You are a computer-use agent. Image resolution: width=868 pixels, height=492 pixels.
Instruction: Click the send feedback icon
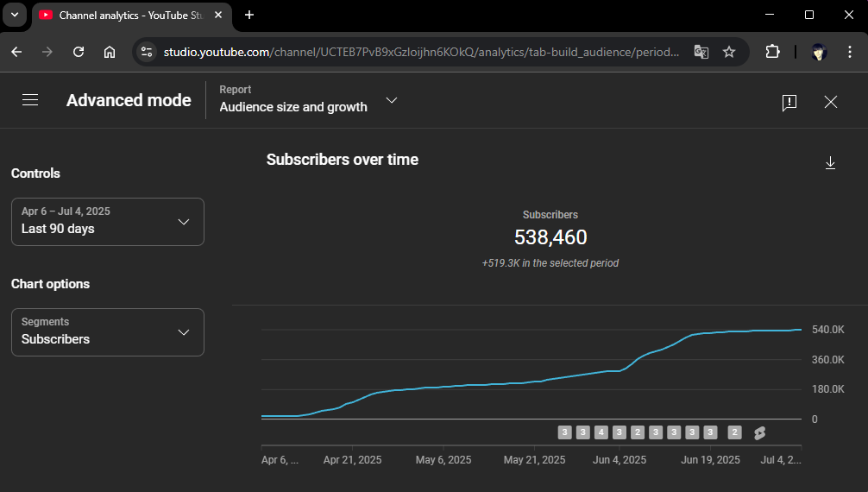coord(789,103)
